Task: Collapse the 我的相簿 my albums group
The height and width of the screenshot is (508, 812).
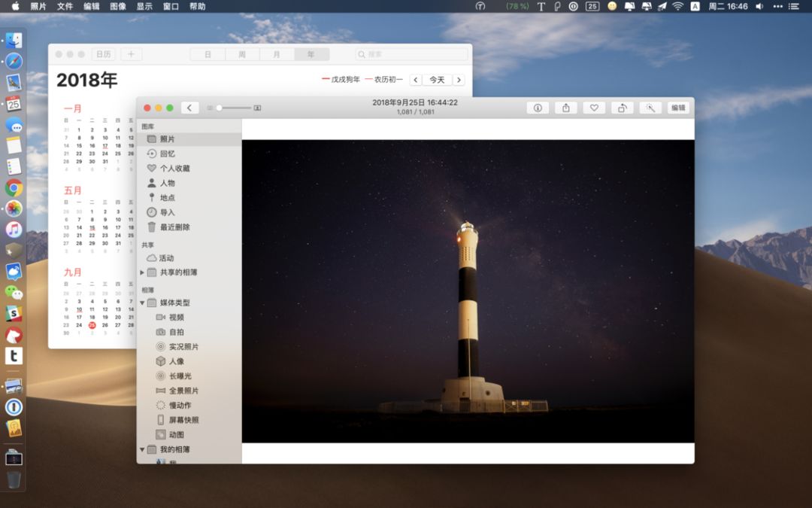Action: click(142, 450)
